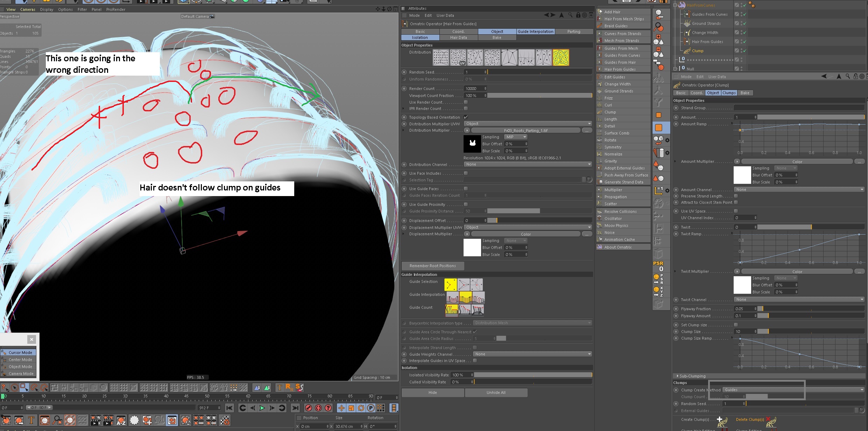The image size is (868, 431).
Task: Open the Clump Create Method dropdown
Action: pos(793,390)
